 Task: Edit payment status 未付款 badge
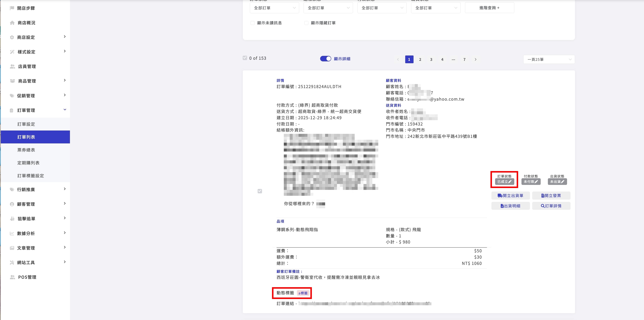(531, 182)
